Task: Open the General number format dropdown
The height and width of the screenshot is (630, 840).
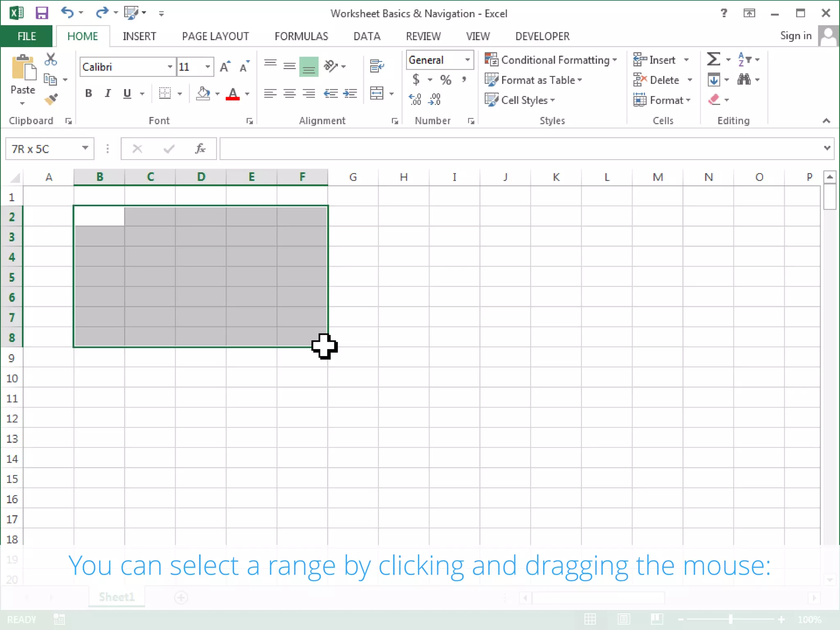Action: click(x=467, y=60)
